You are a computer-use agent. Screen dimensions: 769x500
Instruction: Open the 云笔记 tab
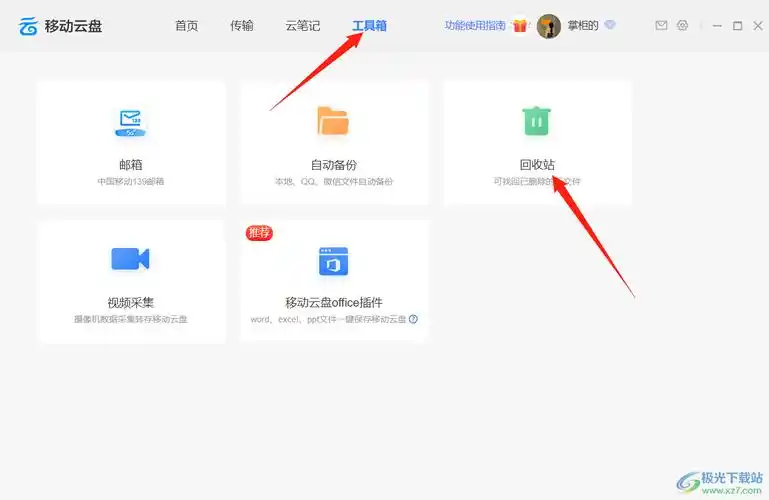pyautogui.click(x=303, y=25)
